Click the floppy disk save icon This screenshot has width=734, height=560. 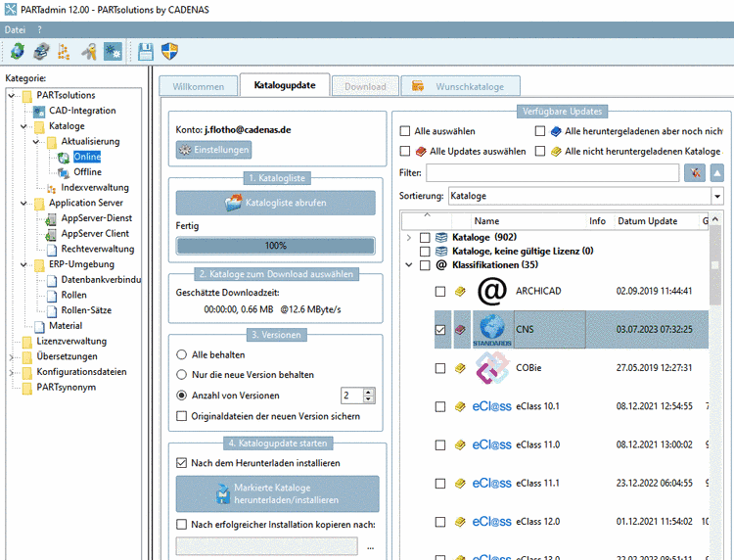146,52
